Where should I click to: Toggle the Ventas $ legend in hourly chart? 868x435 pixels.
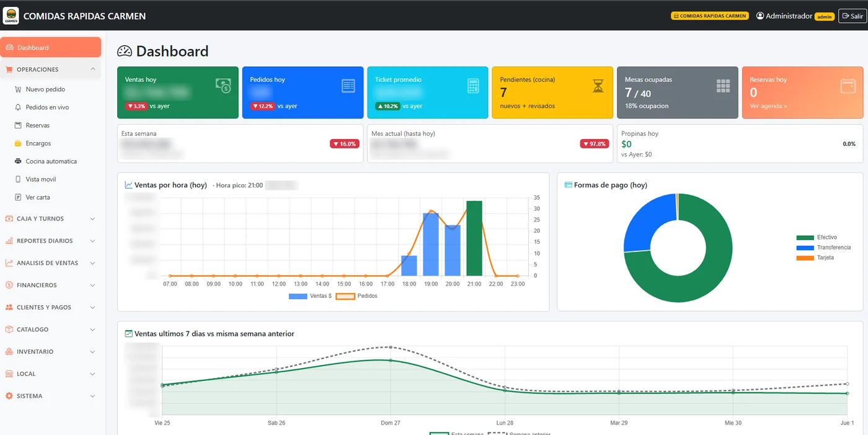pos(310,296)
